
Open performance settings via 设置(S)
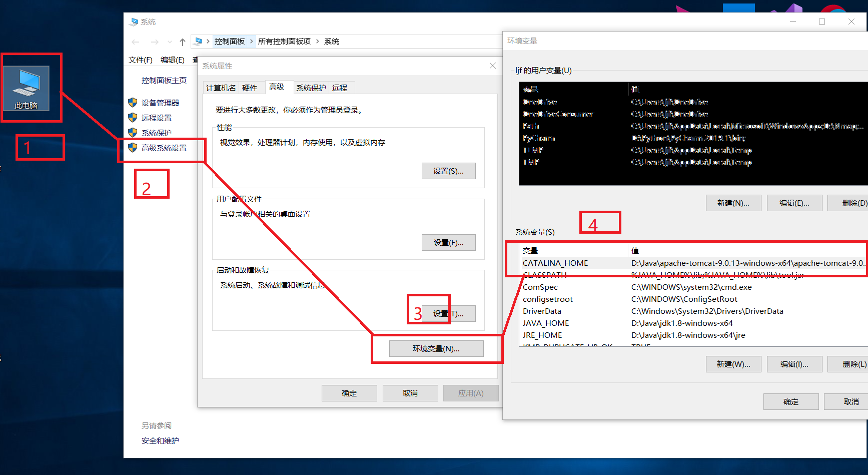[448, 171]
